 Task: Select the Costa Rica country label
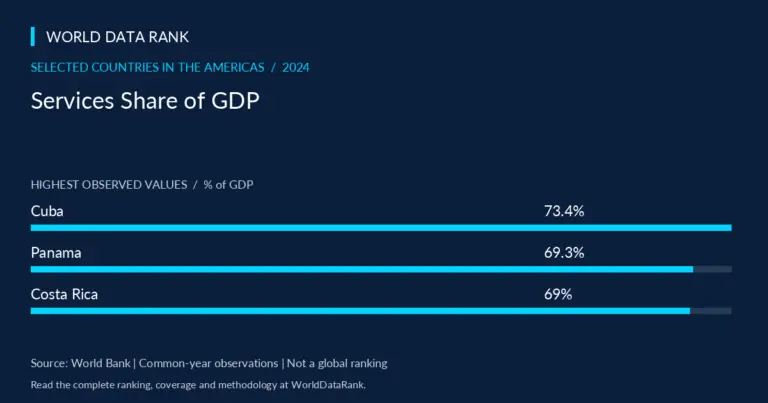click(64, 294)
